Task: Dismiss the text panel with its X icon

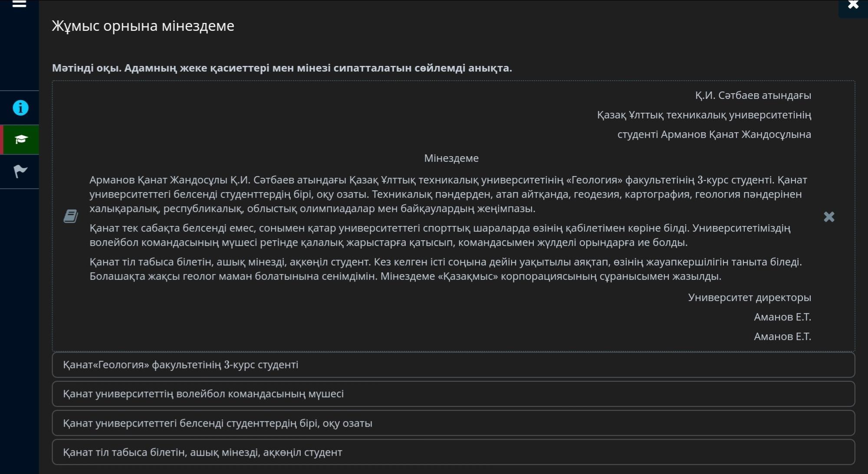Action: 829,217
